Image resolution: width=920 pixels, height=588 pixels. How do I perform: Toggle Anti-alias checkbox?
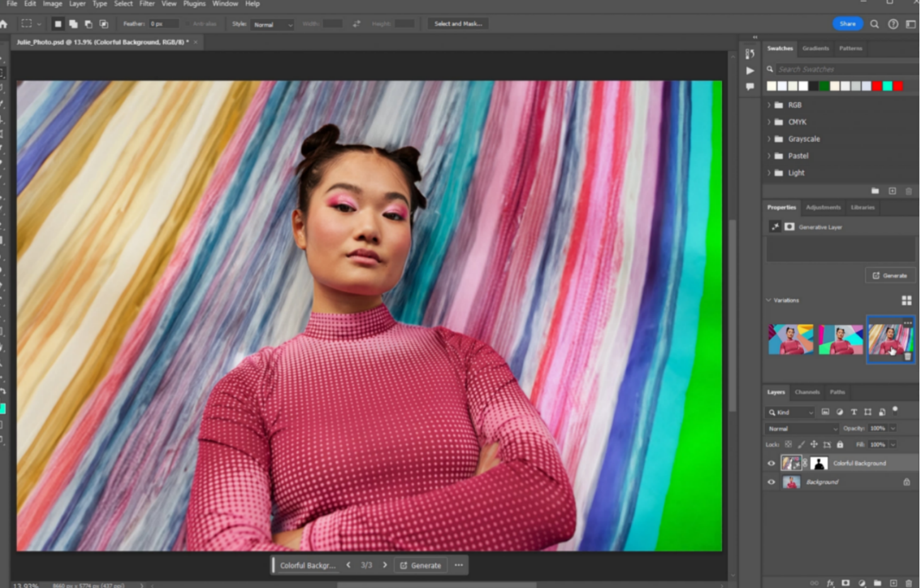pos(188,24)
